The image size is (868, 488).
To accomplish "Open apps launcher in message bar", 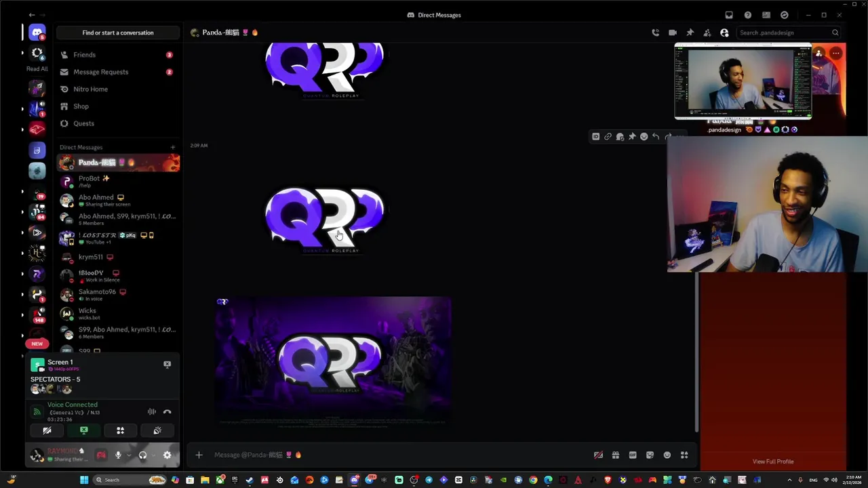I will [x=684, y=455].
